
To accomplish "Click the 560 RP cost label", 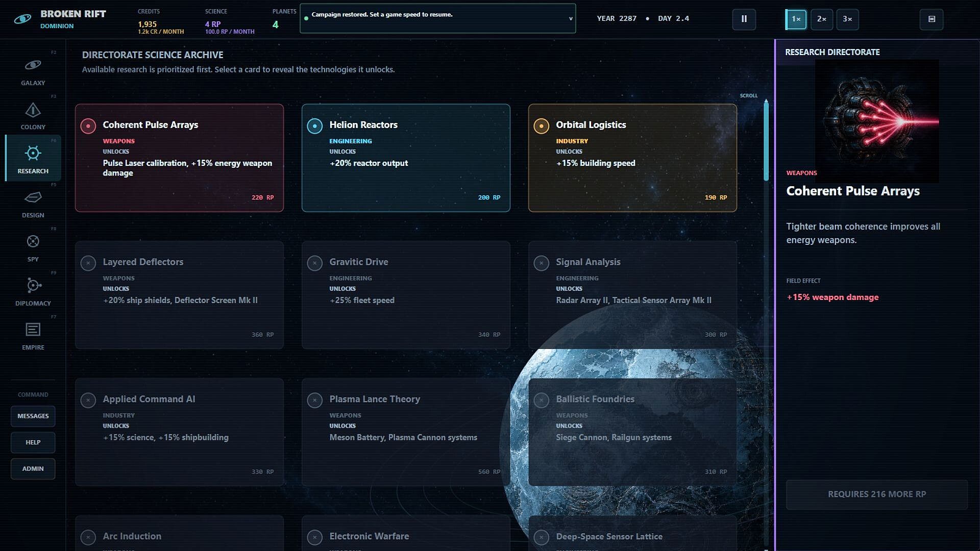I will click(x=489, y=472).
